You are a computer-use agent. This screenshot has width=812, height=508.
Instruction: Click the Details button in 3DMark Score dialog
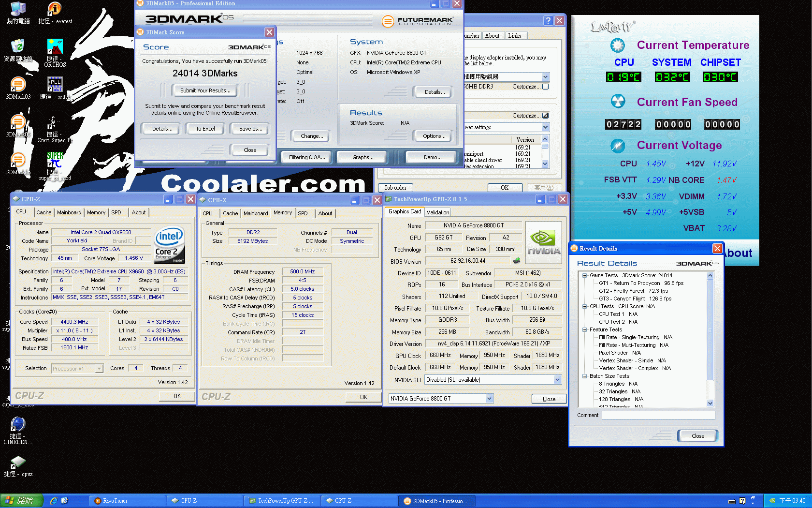click(x=162, y=129)
